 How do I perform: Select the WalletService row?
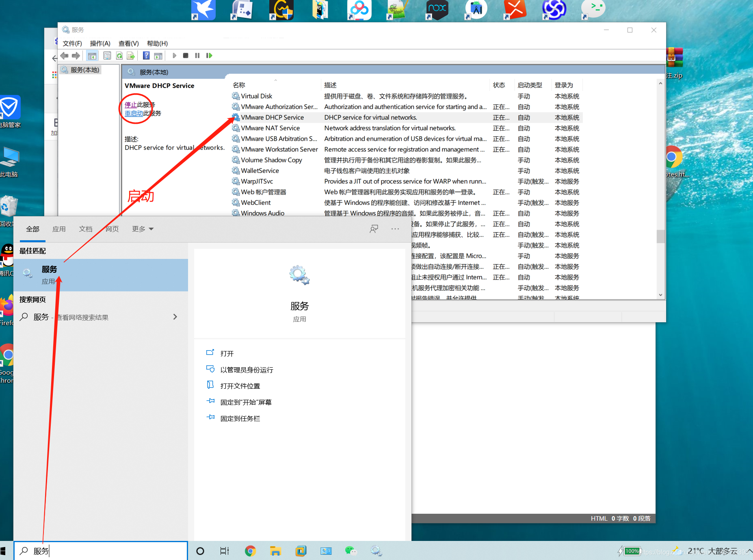tap(406, 170)
